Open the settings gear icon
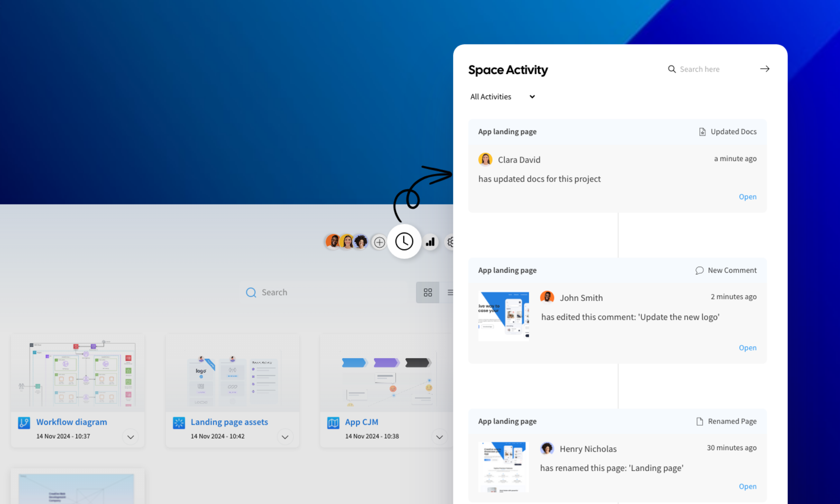 451,241
